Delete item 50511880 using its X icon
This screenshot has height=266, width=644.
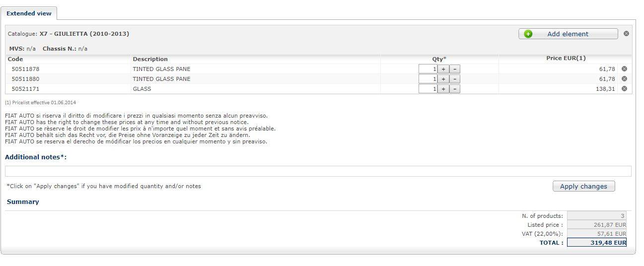pyautogui.click(x=624, y=79)
